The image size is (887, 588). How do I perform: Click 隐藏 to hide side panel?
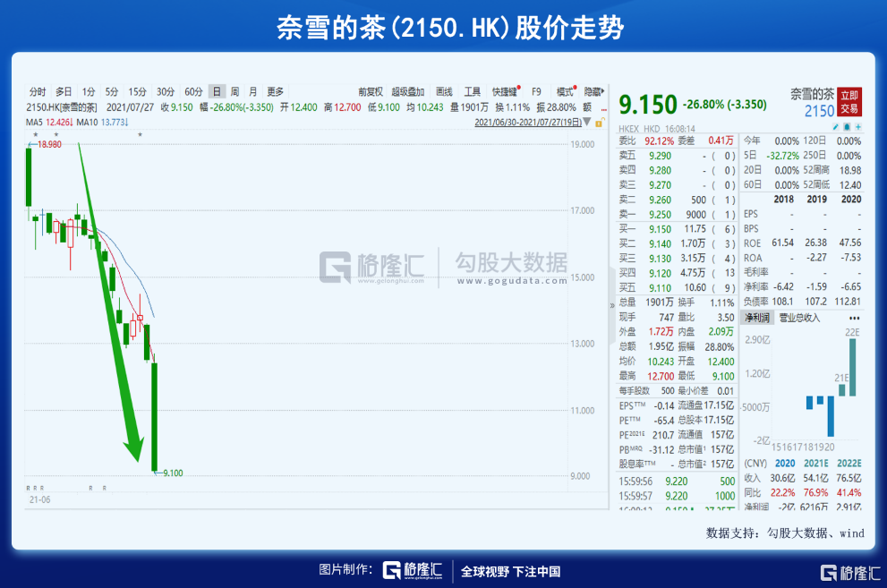[594, 91]
